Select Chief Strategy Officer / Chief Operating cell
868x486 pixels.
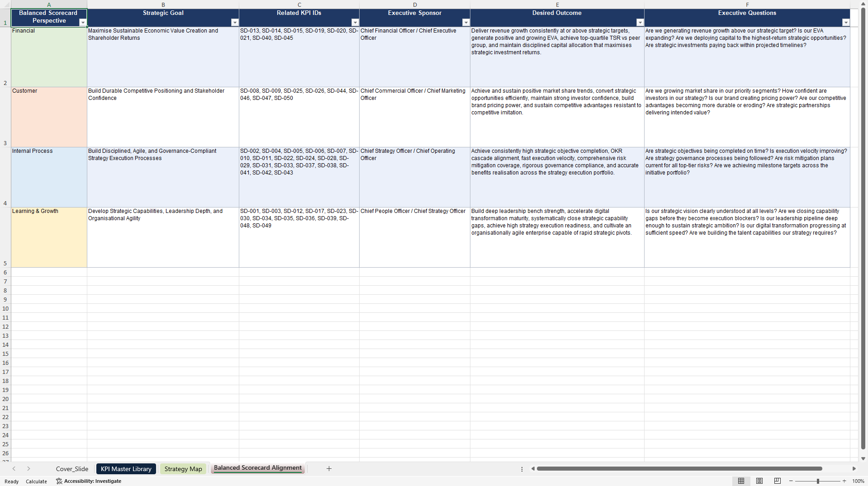tap(415, 177)
